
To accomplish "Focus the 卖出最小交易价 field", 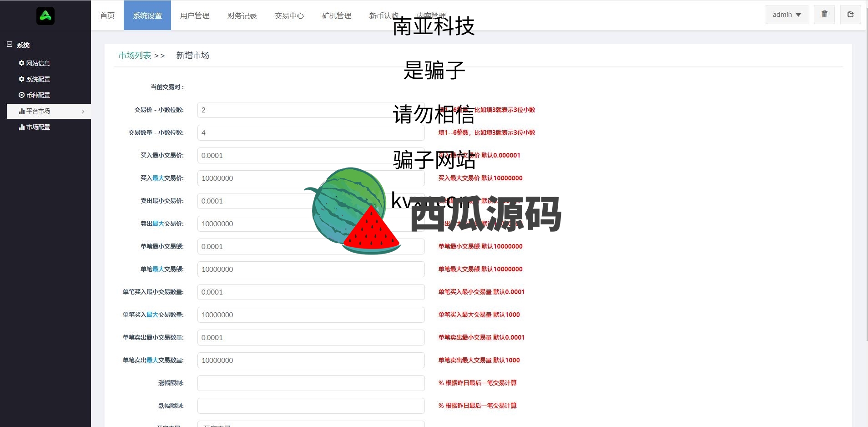I will pyautogui.click(x=311, y=201).
